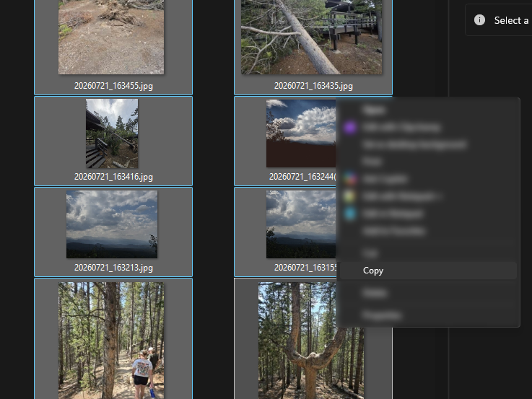Click the "Select a" info panel text
Screen dimensions: 532x399
pyautogui.click(x=511, y=20)
